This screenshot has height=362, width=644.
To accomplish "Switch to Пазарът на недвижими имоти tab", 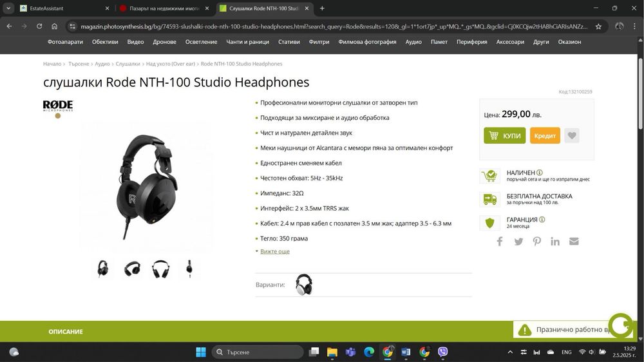I will click(164, 8).
